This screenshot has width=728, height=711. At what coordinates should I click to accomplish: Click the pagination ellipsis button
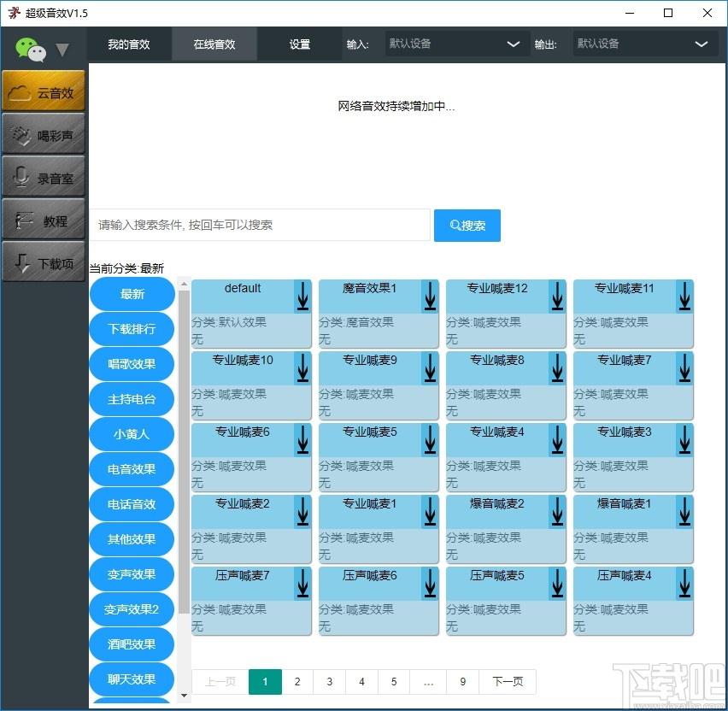point(429,682)
